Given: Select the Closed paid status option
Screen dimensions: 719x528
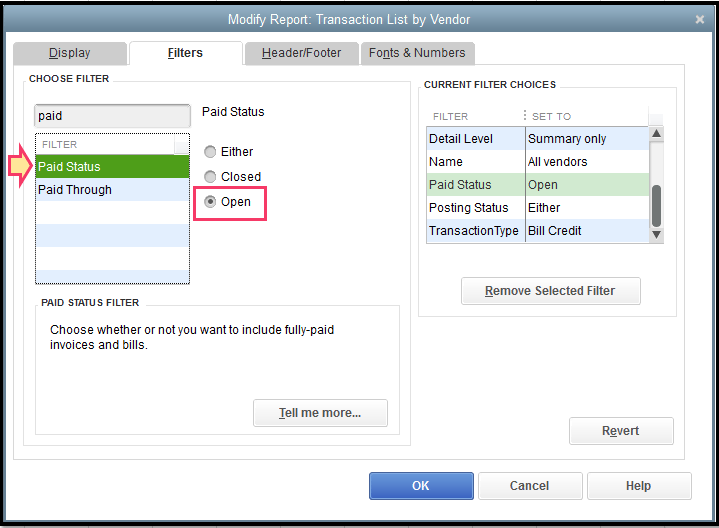Looking at the screenshot, I should pos(210,177).
